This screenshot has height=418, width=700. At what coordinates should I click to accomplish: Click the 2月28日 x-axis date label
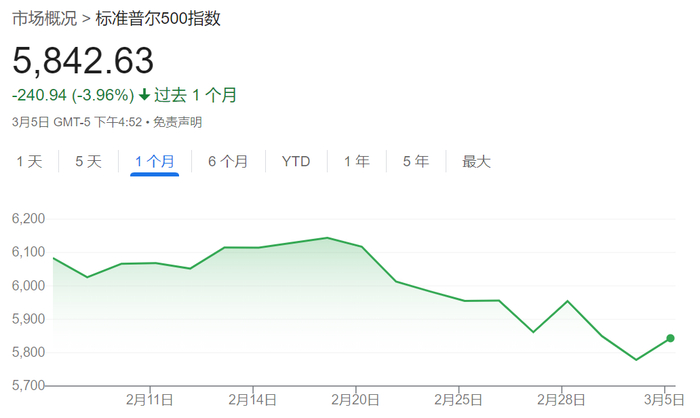561,400
